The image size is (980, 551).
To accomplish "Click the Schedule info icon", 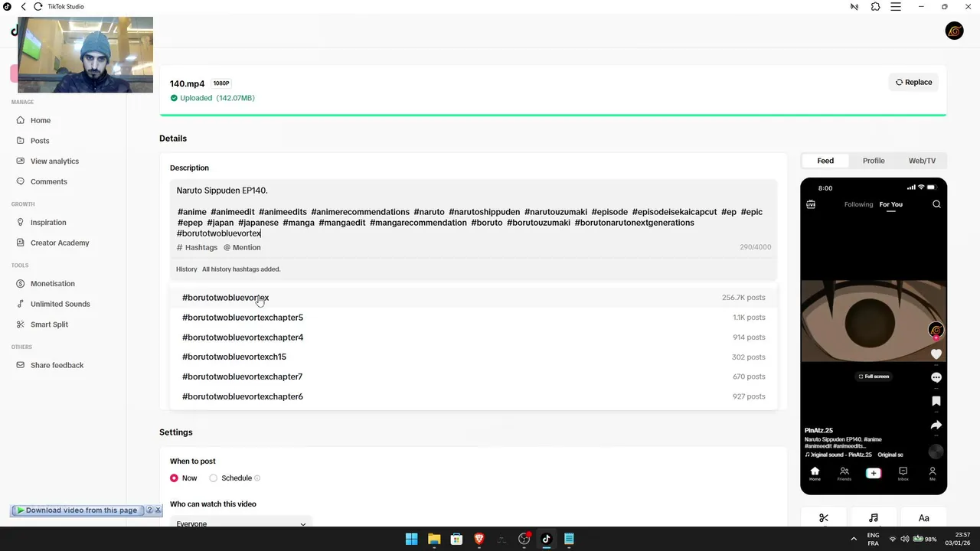I will pyautogui.click(x=257, y=478).
